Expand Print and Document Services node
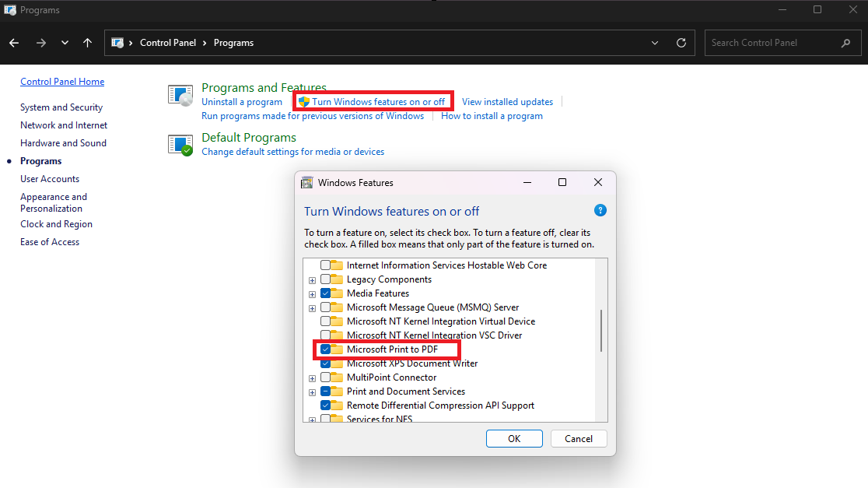This screenshot has height=488, width=868. tap(312, 392)
